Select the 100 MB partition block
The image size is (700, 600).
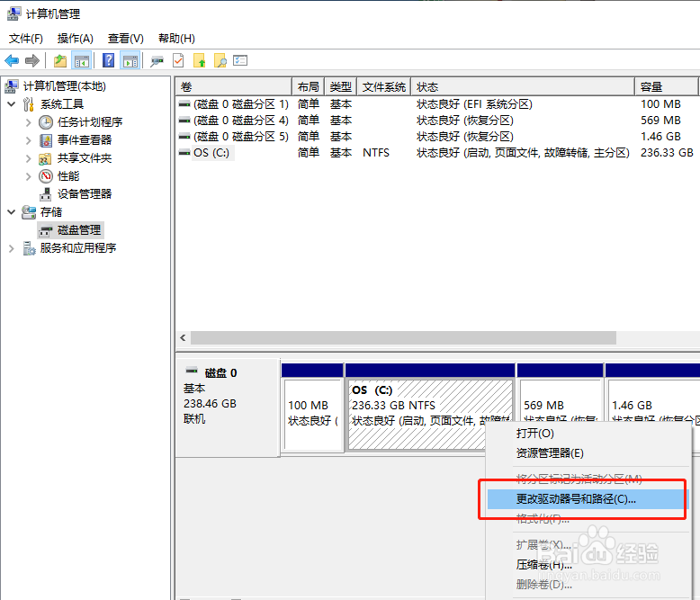click(x=312, y=407)
